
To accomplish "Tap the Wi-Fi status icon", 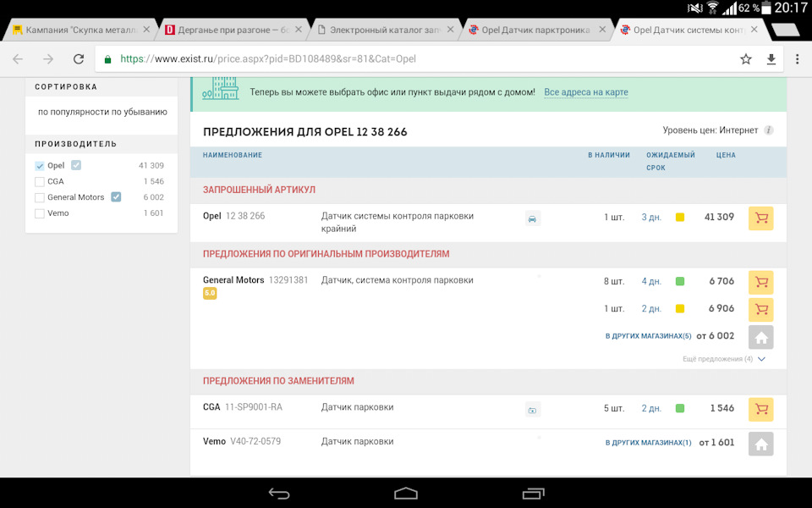I will [x=712, y=8].
